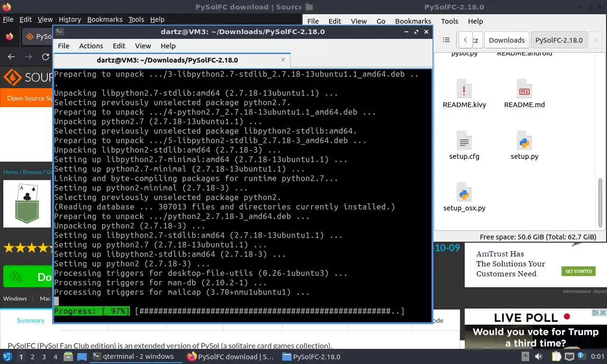Open Firefox History menu
The width and height of the screenshot is (607, 364).
point(70,19)
